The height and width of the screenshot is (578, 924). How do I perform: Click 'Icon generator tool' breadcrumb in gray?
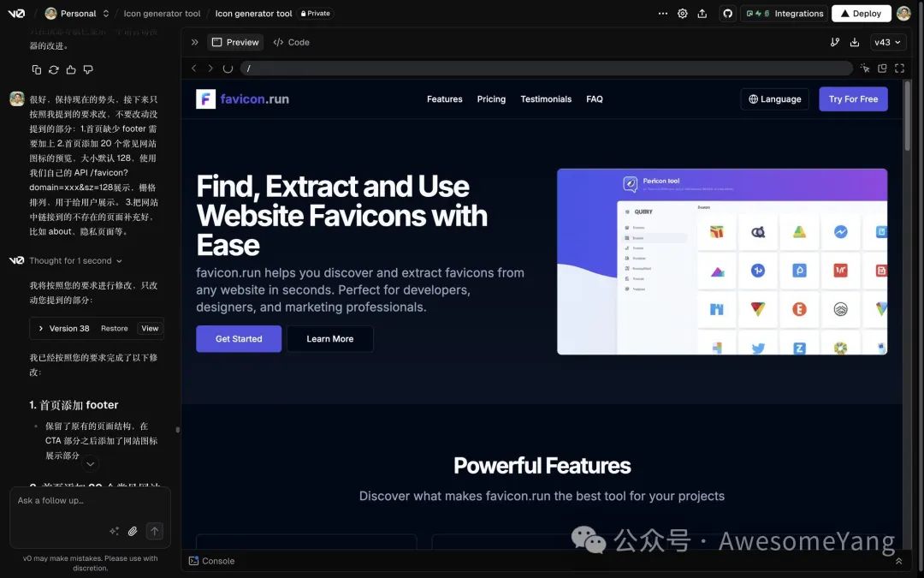click(x=162, y=13)
